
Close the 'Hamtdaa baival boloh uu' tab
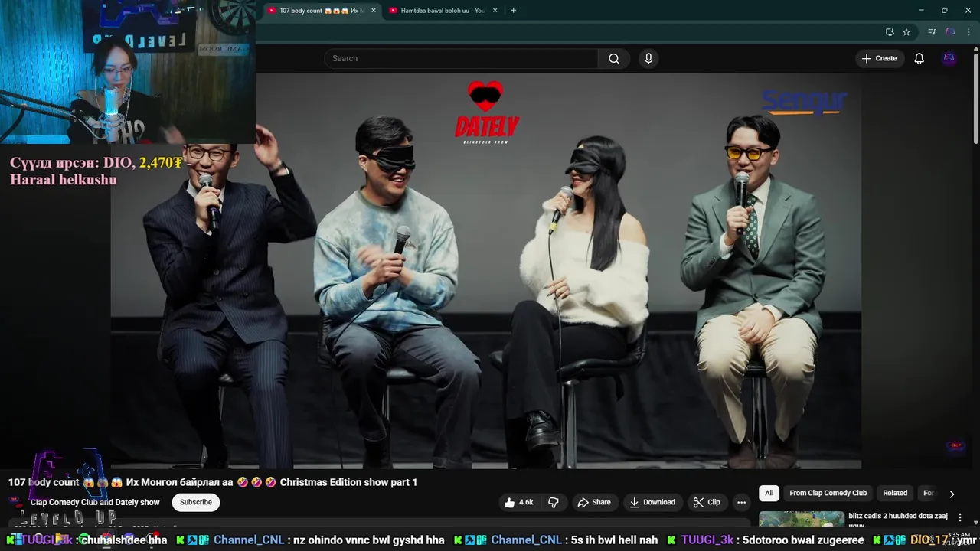pos(495,11)
